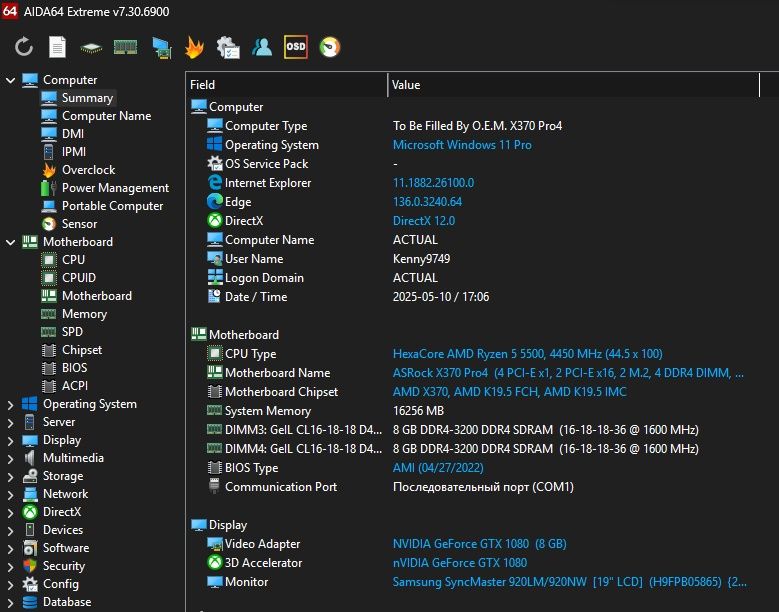Open the Microsoft Windows 11 Pro link
779x612 pixels.
[x=462, y=145]
